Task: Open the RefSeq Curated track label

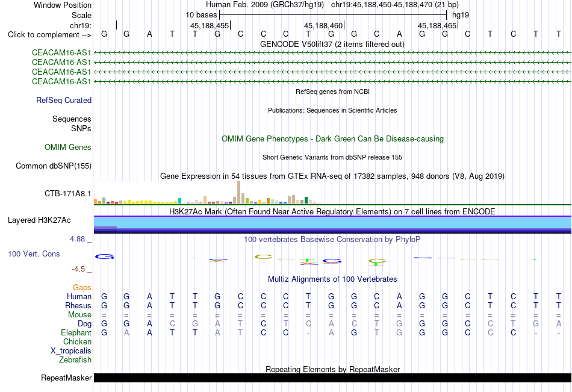Action: tap(63, 100)
